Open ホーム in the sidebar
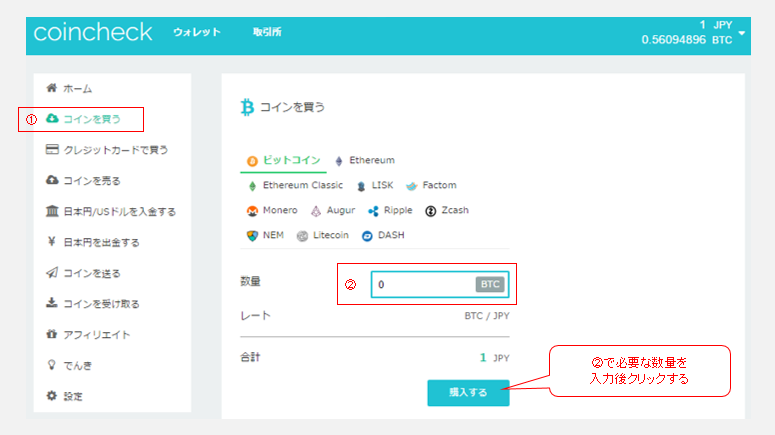This screenshot has height=435, width=775. [x=78, y=89]
